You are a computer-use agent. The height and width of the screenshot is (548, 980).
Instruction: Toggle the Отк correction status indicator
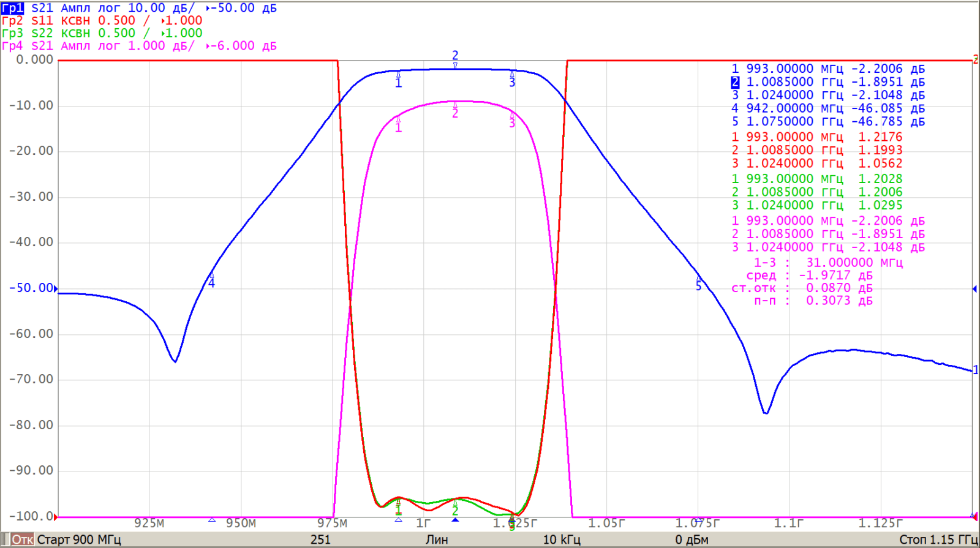coord(23,539)
